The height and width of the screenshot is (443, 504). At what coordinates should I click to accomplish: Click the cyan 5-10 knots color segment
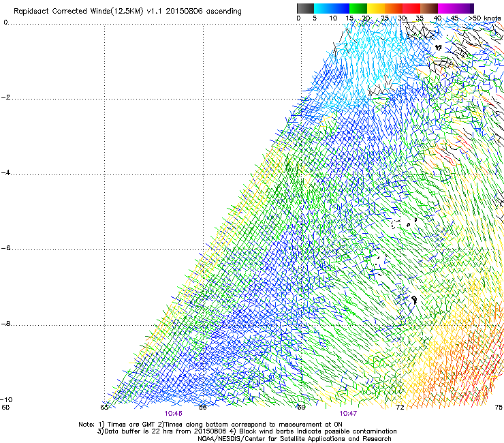pyautogui.click(x=323, y=8)
